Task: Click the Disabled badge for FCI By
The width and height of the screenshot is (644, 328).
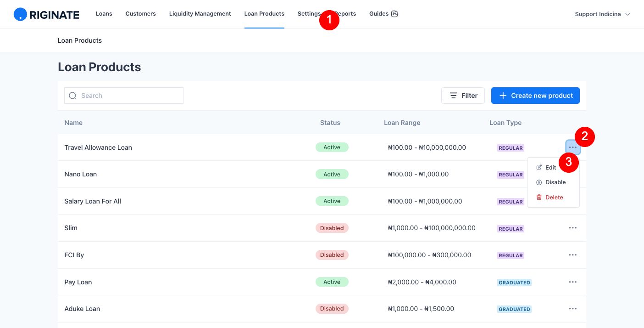Action: click(x=332, y=255)
